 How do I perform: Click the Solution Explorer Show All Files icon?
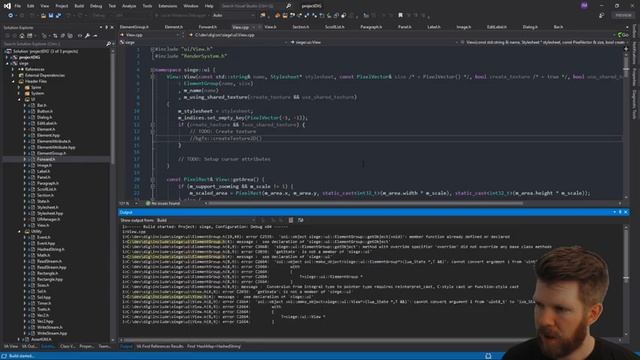[x=70, y=36]
